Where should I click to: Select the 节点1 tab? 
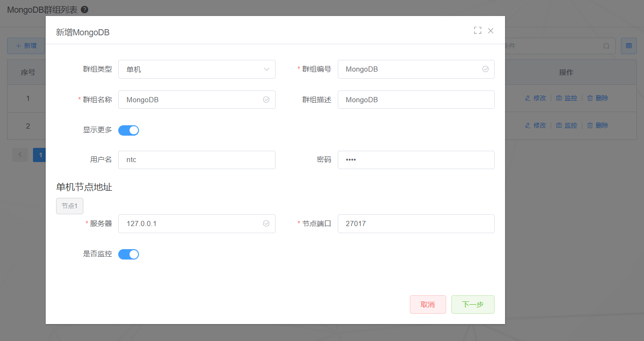tap(70, 206)
